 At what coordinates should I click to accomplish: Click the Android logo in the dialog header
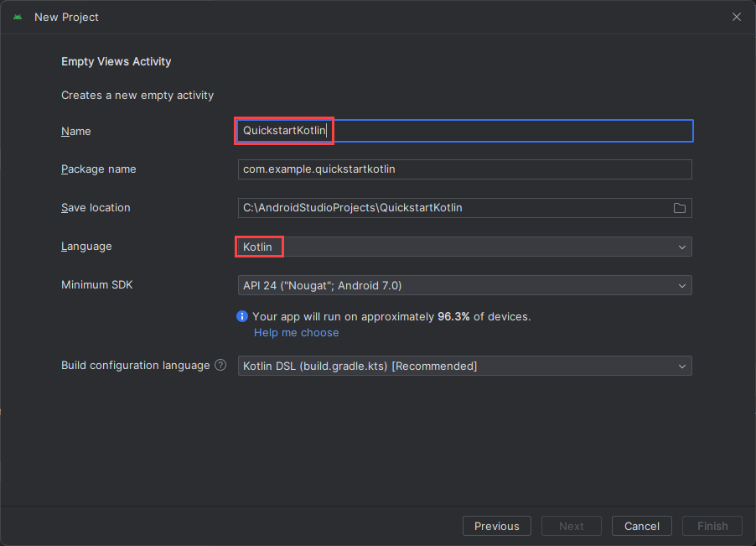[17, 17]
